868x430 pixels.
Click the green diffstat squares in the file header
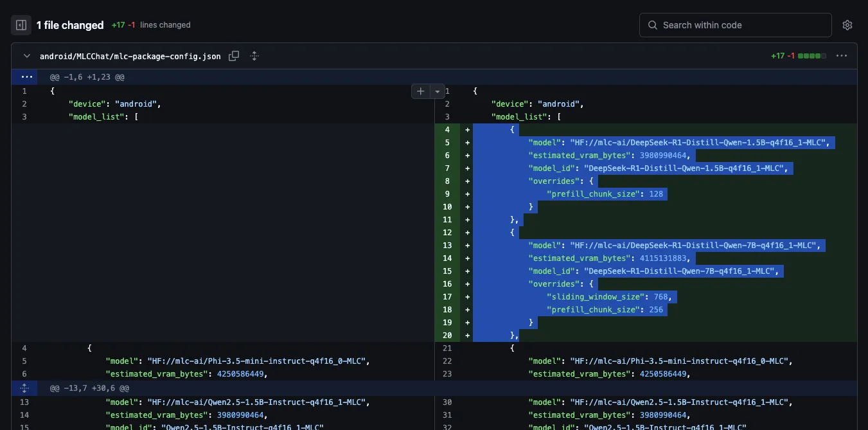tap(812, 56)
